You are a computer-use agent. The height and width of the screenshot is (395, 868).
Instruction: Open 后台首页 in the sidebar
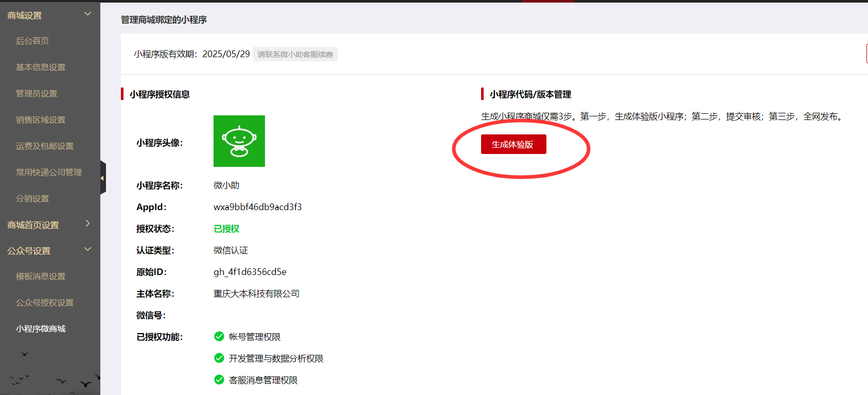coord(32,41)
